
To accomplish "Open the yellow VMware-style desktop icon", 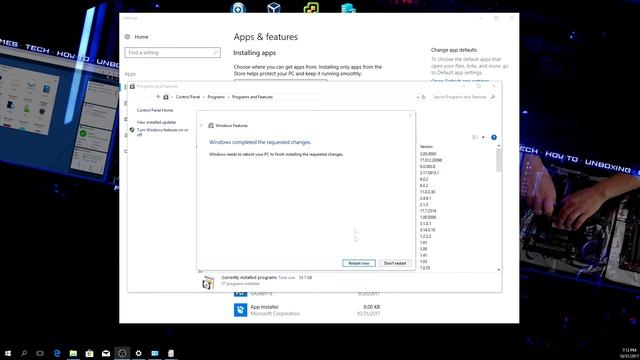I will pyautogui.click(x=311, y=8).
